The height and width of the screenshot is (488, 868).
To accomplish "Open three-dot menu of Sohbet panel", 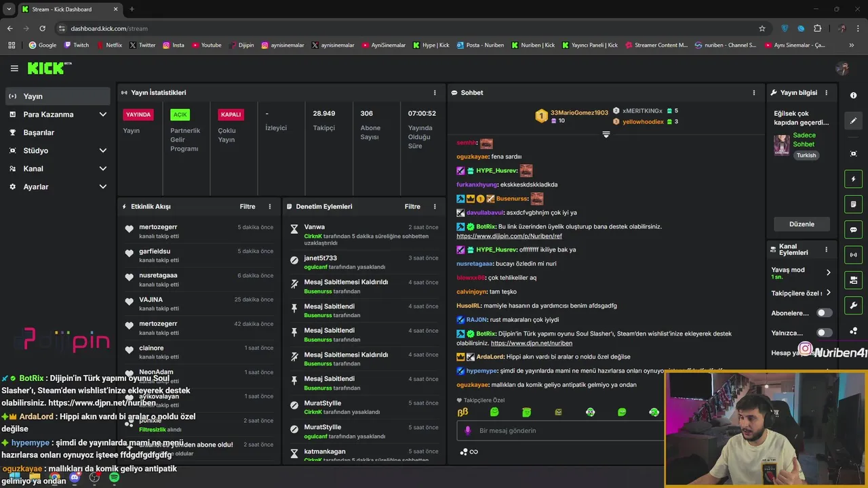I will tap(753, 93).
